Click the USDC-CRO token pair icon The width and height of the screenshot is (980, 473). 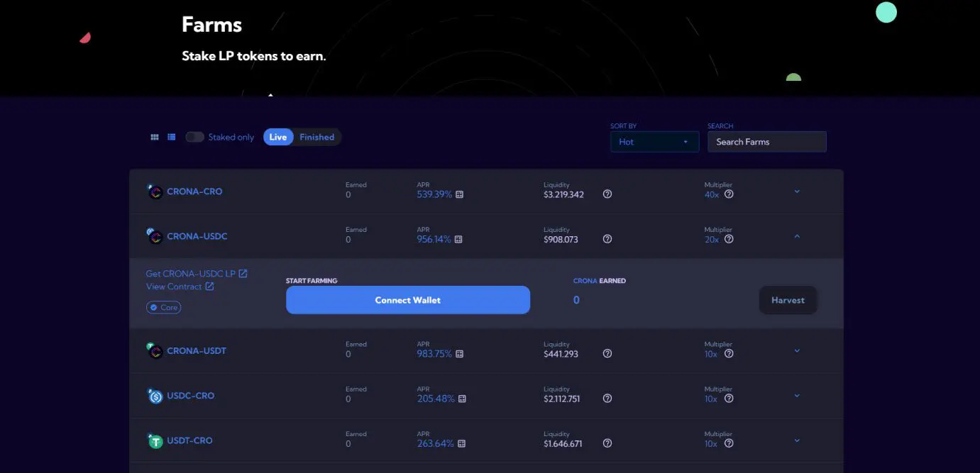tap(155, 396)
